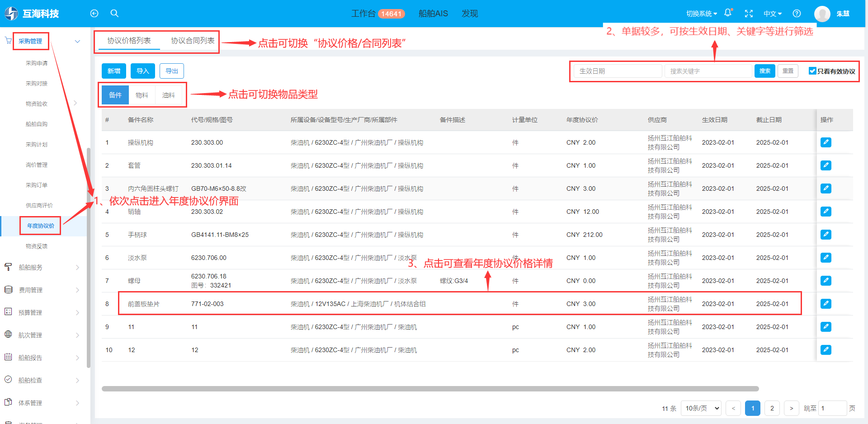Open 询价管理 in the sidebar
The height and width of the screenshot is (424, 868).
coord(37,165)
